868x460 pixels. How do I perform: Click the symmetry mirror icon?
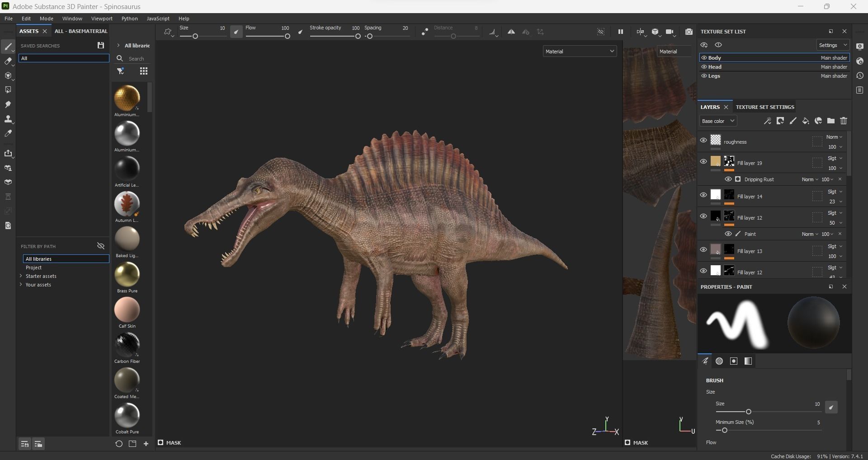tap(511, 32)
